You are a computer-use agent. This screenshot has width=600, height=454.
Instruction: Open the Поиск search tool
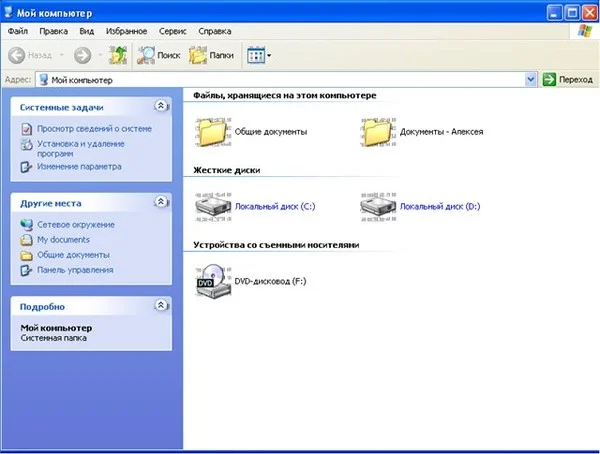tap(158, 56)
